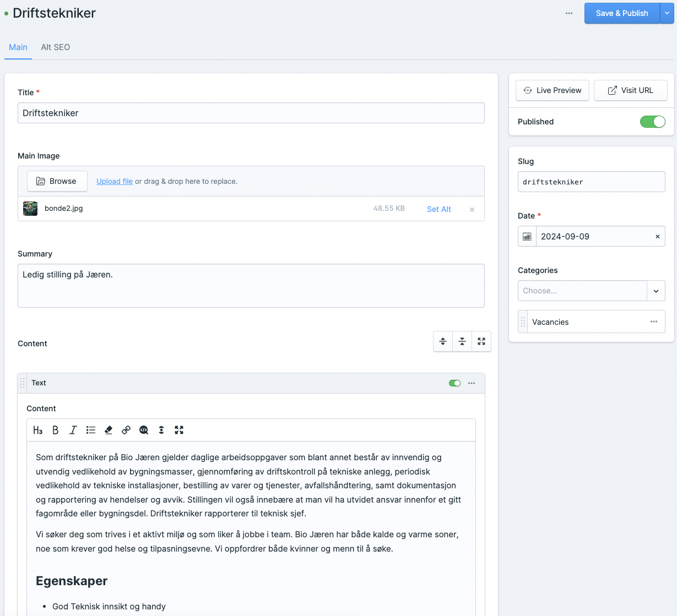
Task: Insert a link using the chain icon
Action: [x=126, y=430]
